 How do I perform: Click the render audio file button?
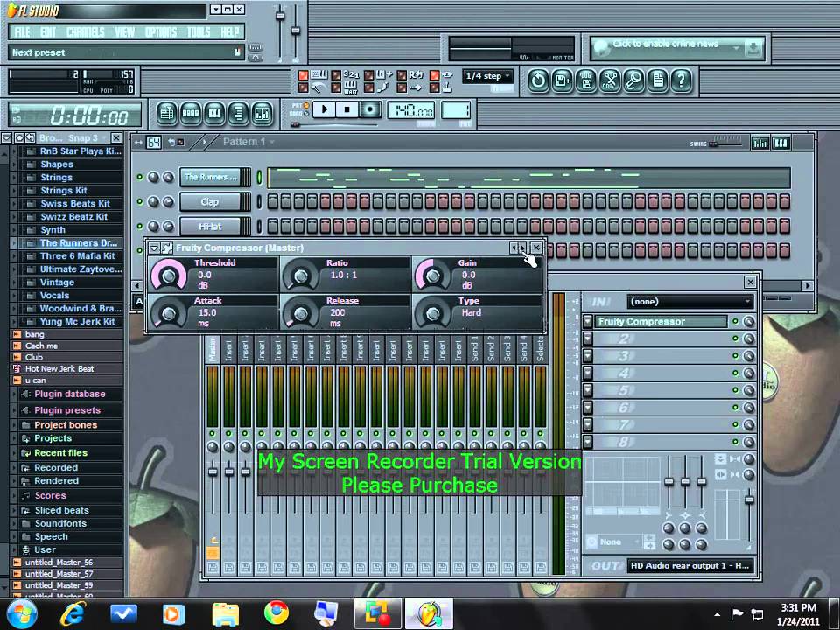tap(586, 80)
